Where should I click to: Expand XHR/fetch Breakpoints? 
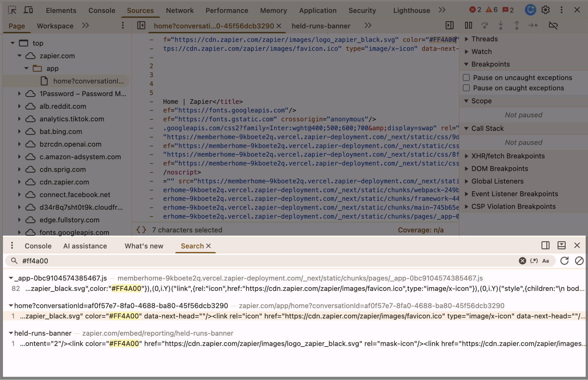click(467, 156)
